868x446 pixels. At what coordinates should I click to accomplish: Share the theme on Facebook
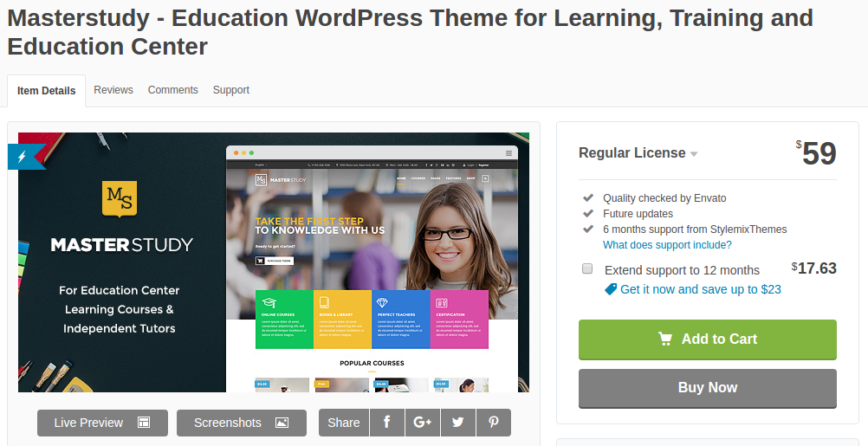[x=387, y=423]
